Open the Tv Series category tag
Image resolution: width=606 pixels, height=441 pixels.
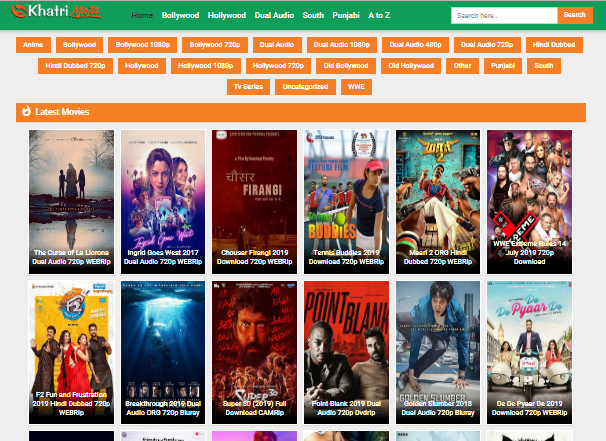coord(249,87)
